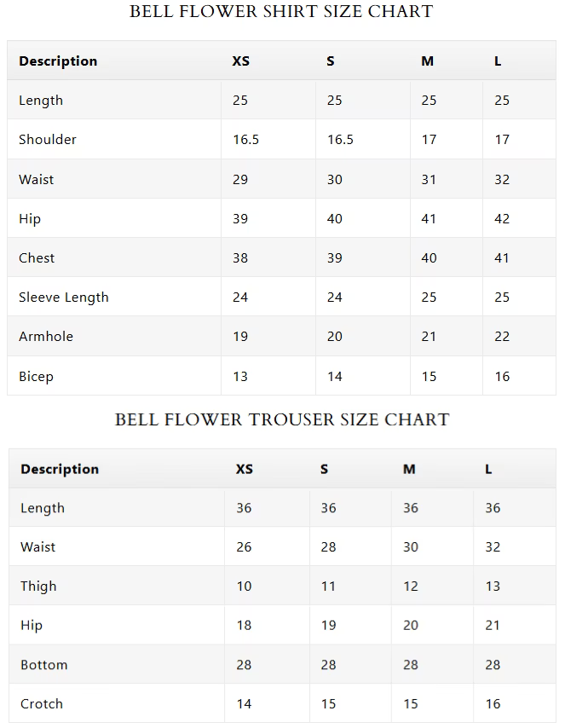Select the shirt Armhole L value 22
This screenshot has width=565, height=728.
[x=502, y=336]
